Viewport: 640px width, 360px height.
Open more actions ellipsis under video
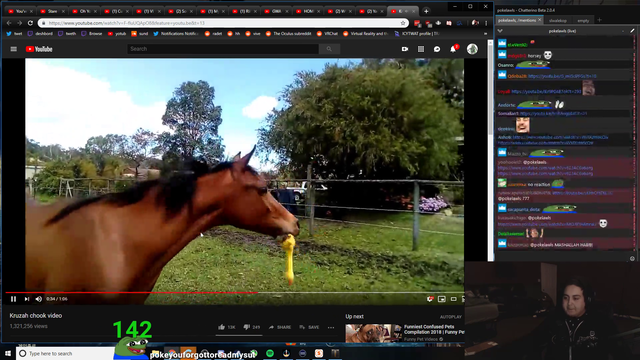click(x=331, y=327)
